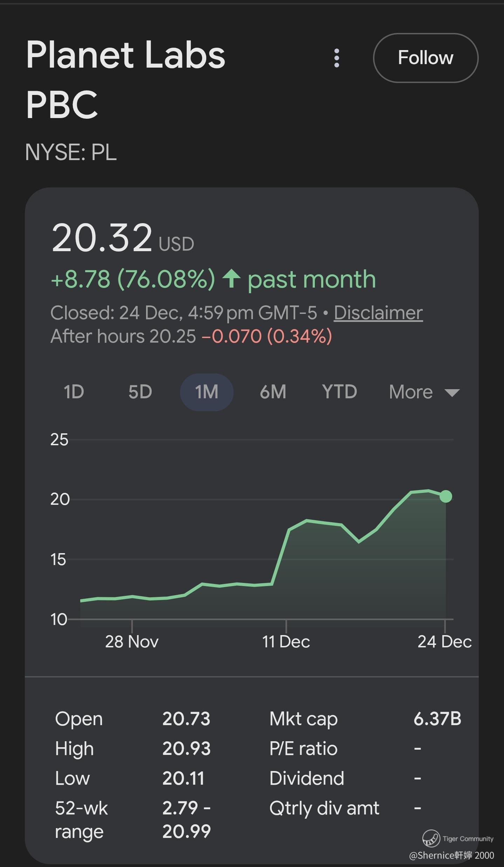Click the dropdown arrow beside More

point(452,392)
